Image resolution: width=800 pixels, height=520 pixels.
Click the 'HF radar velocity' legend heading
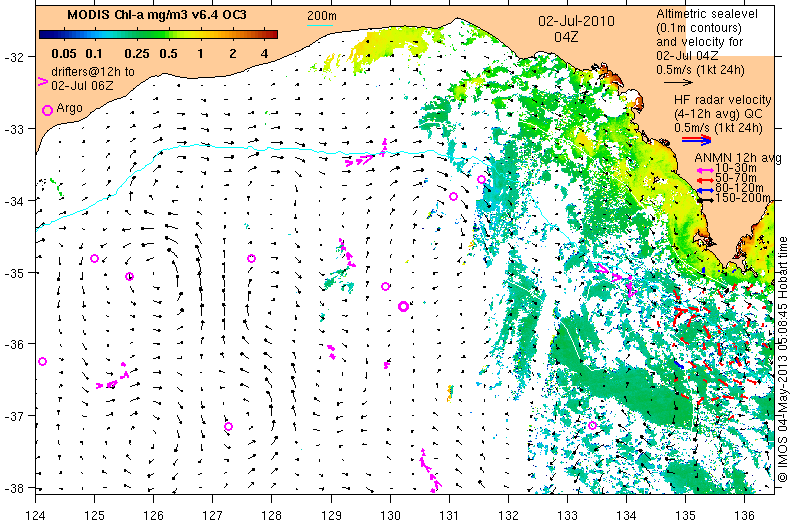point(722,100)
